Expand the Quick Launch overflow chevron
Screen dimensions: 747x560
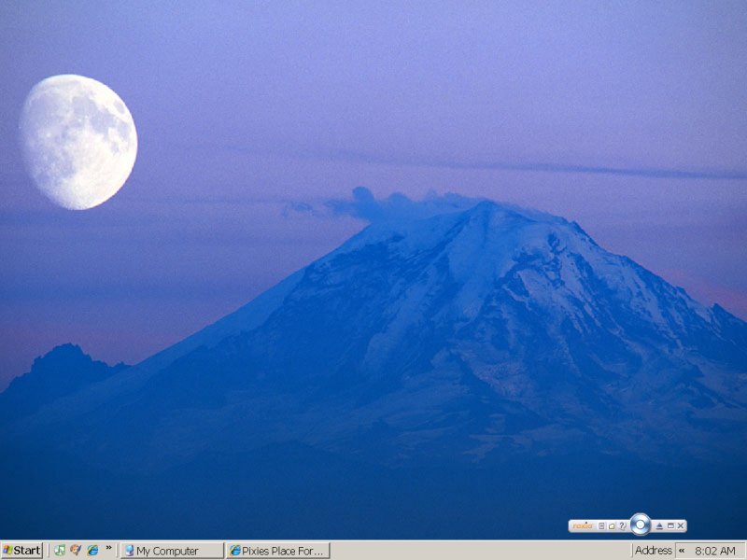click(x=108, y=548)
